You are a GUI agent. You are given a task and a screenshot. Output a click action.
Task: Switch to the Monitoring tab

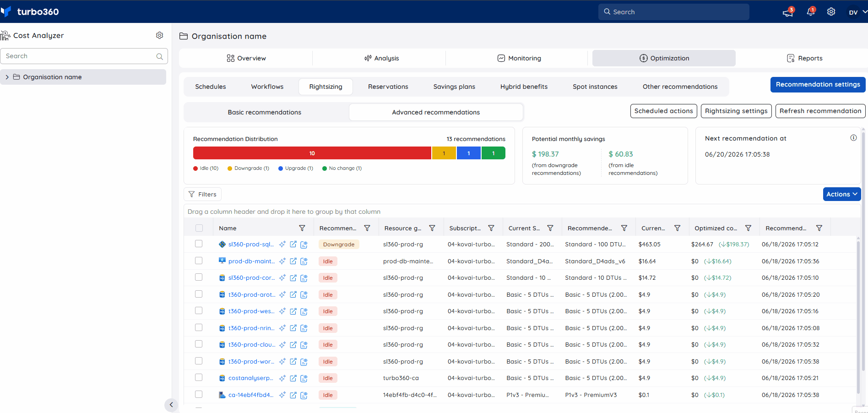519,58
